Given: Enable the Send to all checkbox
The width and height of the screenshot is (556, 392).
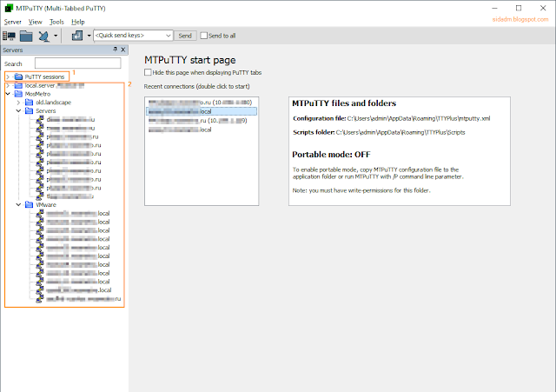Looking at the screenshot, I should point(204,36).
